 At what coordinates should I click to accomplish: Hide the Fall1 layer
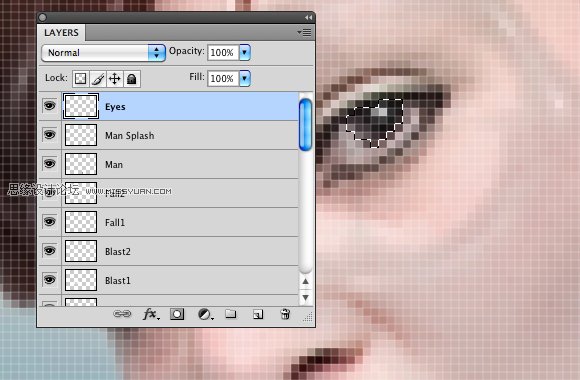[x=50, y=222]
